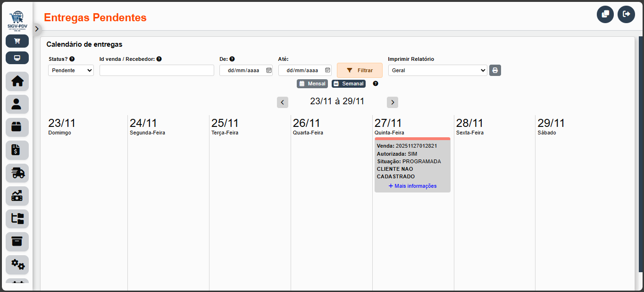Screen dimensions: 644x292
Task: Click the printer icon to print report
Action: click(x=495, y=70)
